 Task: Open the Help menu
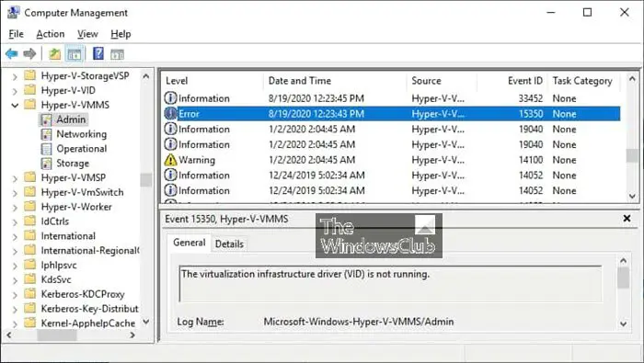pos(121,34)
